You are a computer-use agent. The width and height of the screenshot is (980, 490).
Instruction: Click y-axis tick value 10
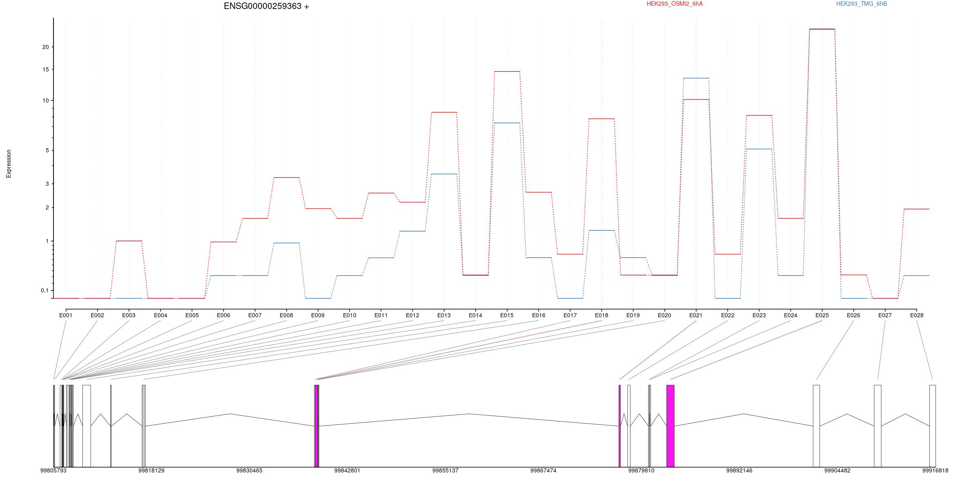(45, 100)
